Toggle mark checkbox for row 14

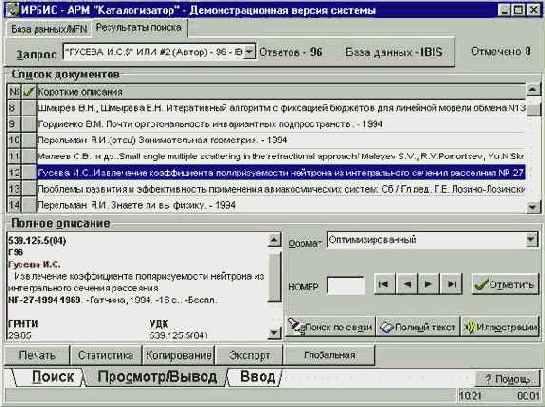click(x=29, y=205)
